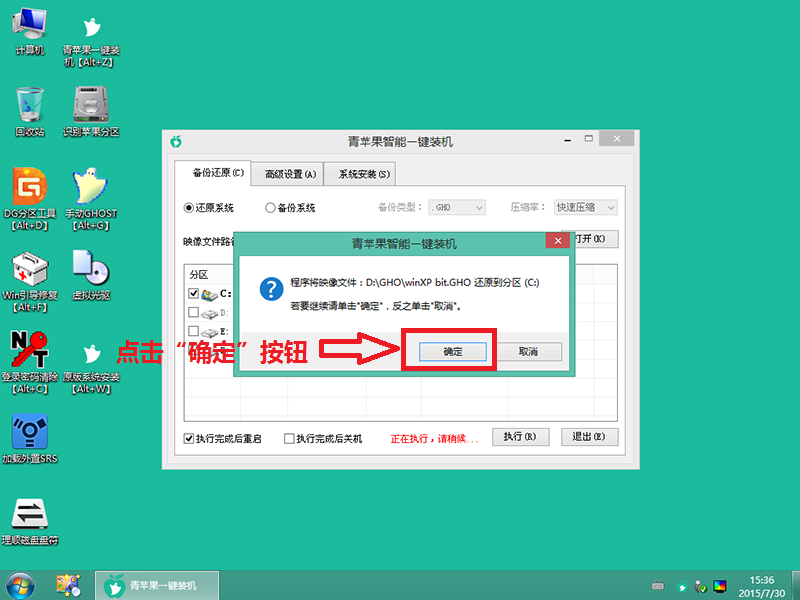Launch 加载外置SRS from the desktop
Image resolution: width=800 pixels, height=600 pixels.
coord(30,433)
